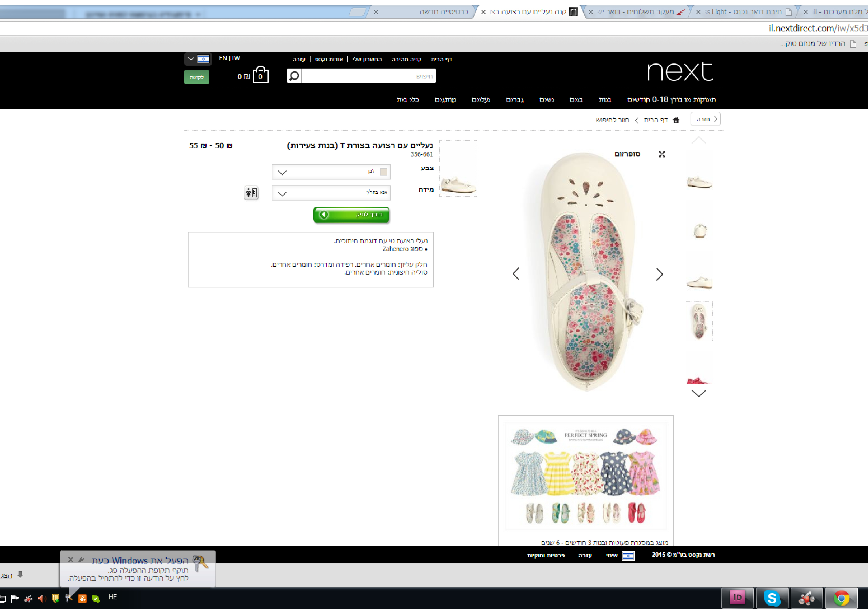This screenshot has width=868, height=614.
Task: Click the search magnifier icon
Action: tap(294, 76)
